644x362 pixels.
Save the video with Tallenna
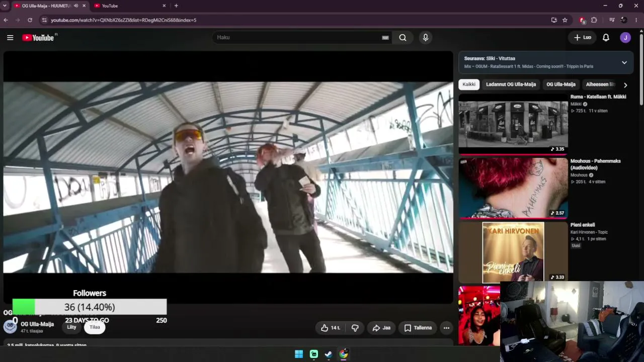418,328
